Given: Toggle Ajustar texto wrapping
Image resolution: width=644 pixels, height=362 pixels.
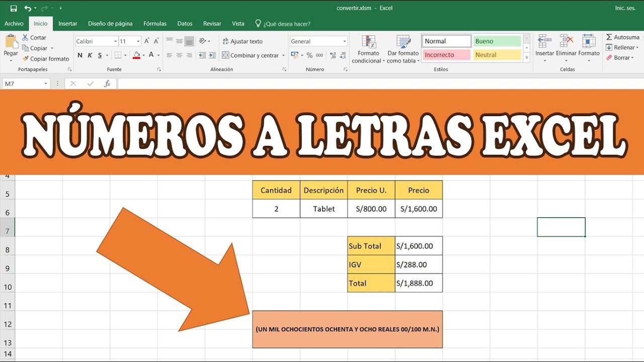Looking at the screenshot, I should click(x=243, y=41).
